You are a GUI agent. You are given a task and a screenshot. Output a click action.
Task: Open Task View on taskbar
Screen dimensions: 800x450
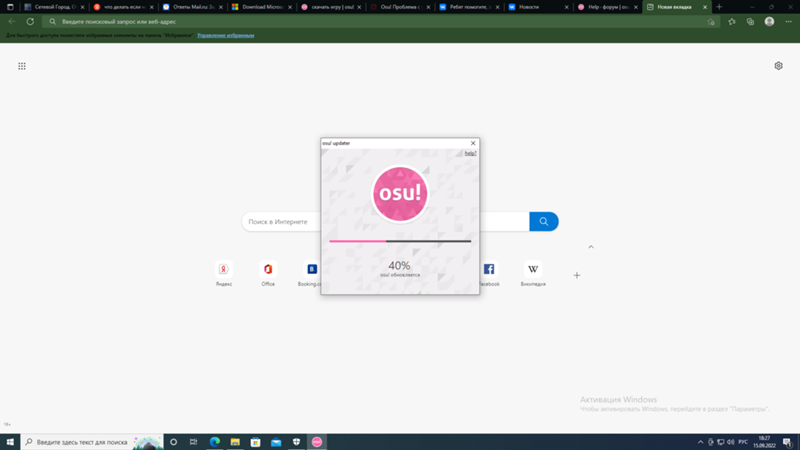coord(193,442)
